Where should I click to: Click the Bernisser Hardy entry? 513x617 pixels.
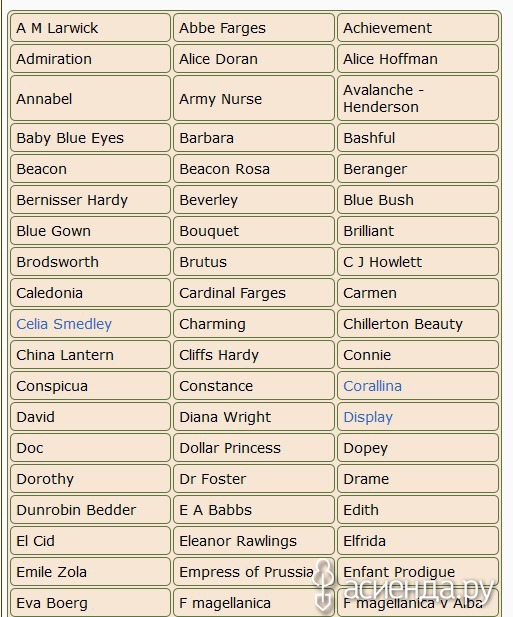pyautogui.click(x=90, y=200)
